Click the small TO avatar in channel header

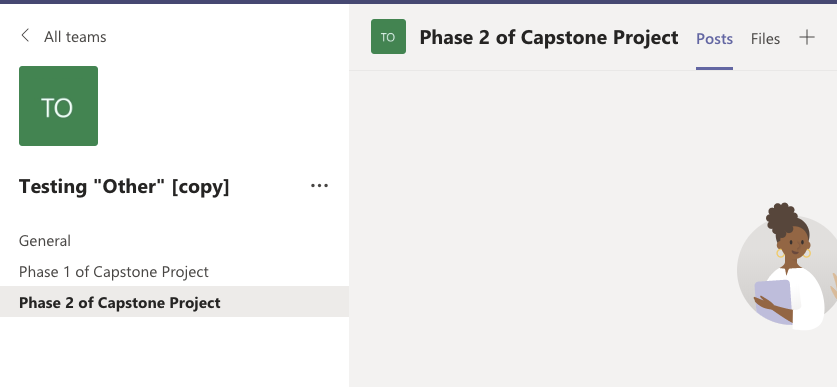(388, 37)
